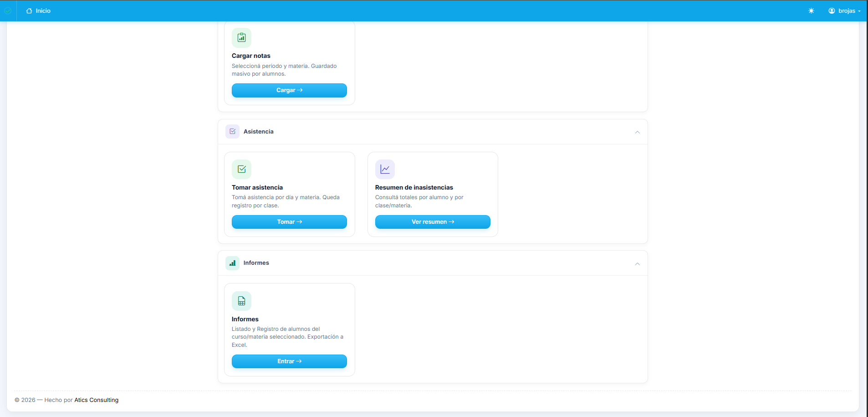This screenshot has width=868, height=417.
Task: Click the Informes section bar chart icon
Action: (x=232, y=263)
